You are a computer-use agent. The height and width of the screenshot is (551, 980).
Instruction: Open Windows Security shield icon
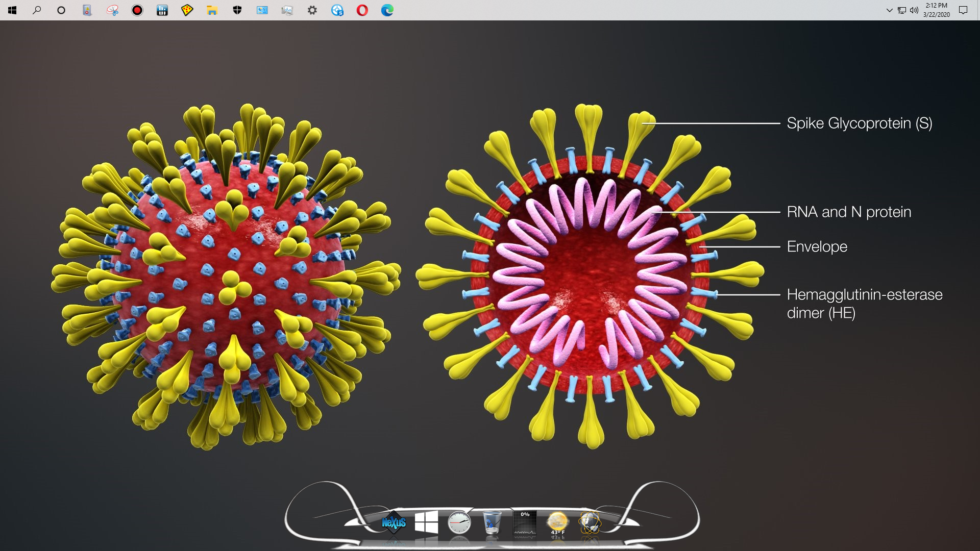tap(237, 10)
